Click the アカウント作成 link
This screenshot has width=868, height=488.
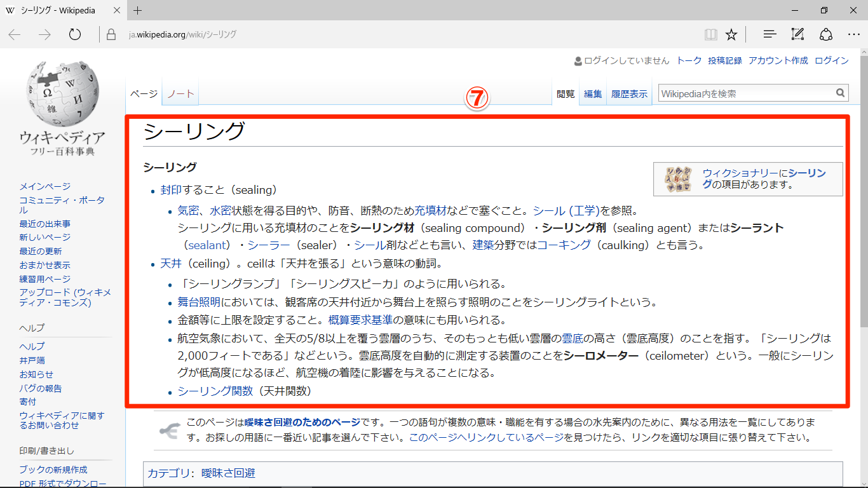[x=778, y=60]
